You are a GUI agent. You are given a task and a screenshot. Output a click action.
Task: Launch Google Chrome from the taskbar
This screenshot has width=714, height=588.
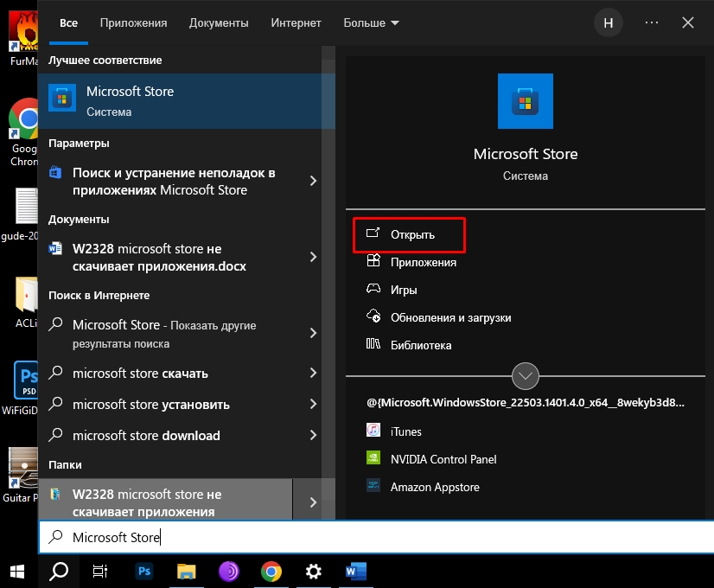click(271, 572)
